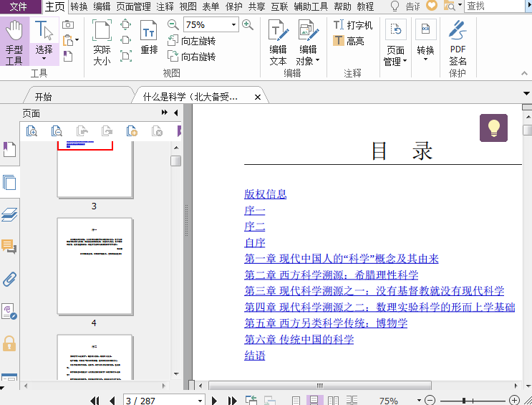
Task: Click the status bar zoom slider handle
Action: 463,401
